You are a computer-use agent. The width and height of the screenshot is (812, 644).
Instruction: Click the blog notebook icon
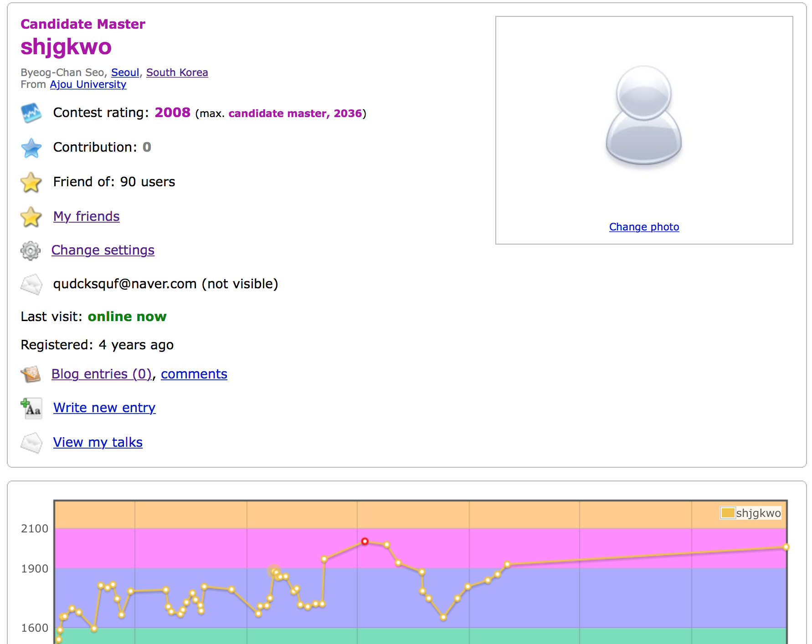click(31, 374)
